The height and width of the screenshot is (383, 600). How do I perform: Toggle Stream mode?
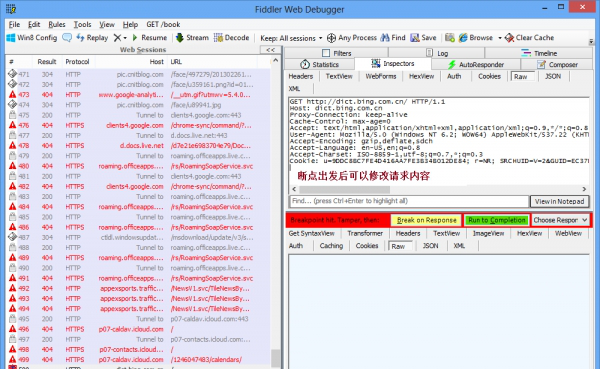(192, 38)
